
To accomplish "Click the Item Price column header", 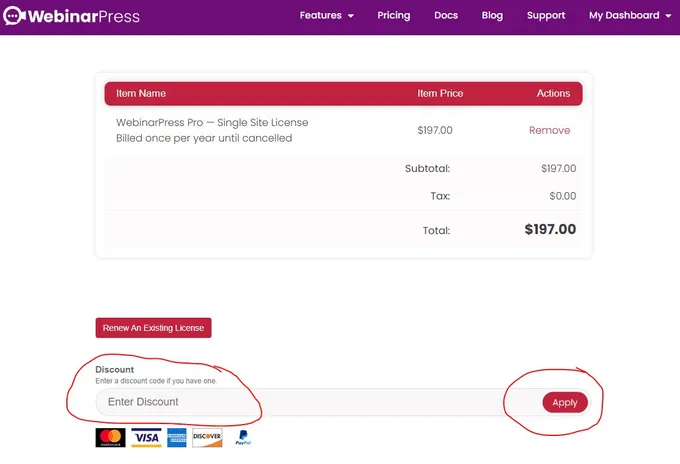I will tap(440, 93).
